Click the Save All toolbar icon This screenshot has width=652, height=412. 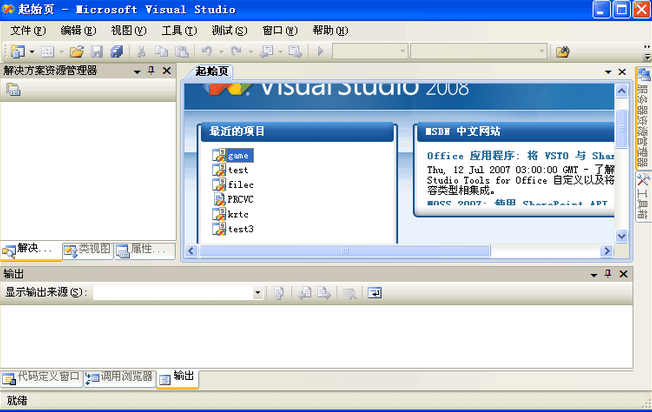[117, 52]
